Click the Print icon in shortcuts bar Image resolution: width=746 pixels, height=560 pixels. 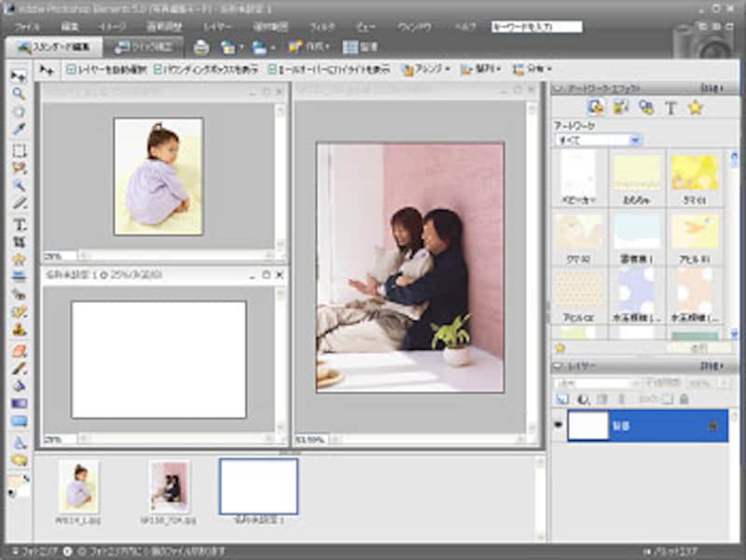click(200, 47)
